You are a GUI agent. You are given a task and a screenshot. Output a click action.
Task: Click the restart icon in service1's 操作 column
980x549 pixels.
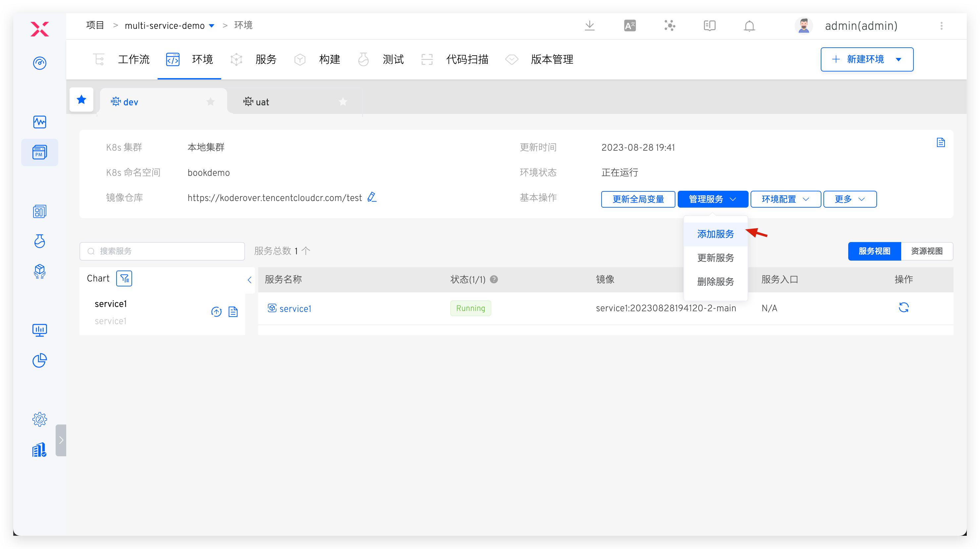904,308
